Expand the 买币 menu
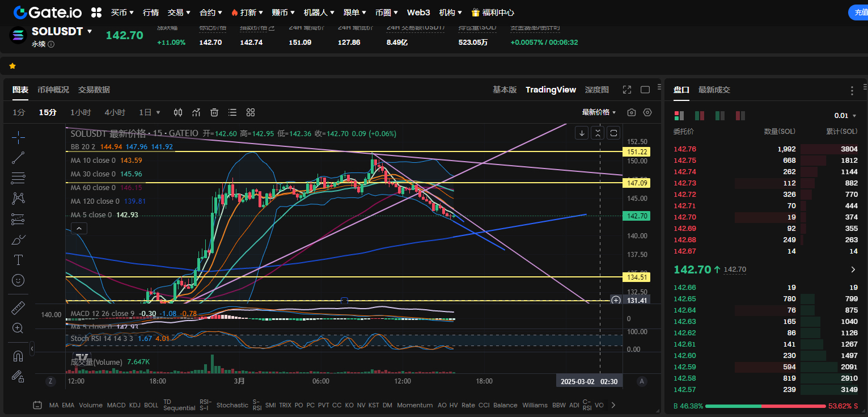This screenshot has width=868, height=417. pos(122,12)
